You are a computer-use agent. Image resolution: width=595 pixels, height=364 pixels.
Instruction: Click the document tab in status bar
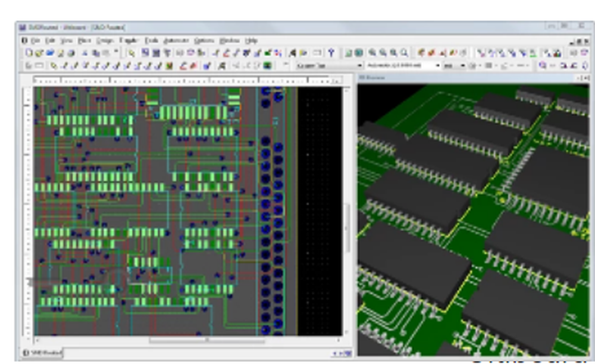42,353
